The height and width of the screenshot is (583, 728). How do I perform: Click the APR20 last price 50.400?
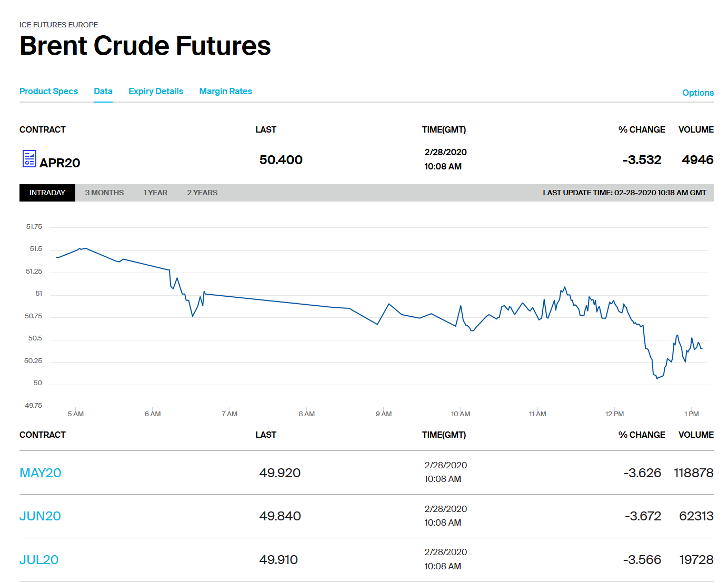click(281, 160)
